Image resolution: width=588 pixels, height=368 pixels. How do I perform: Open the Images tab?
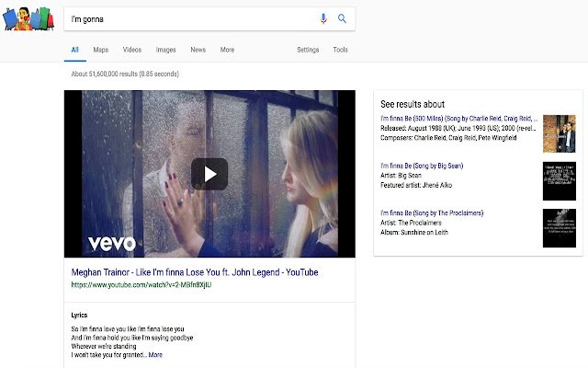[x=165, y=50]
